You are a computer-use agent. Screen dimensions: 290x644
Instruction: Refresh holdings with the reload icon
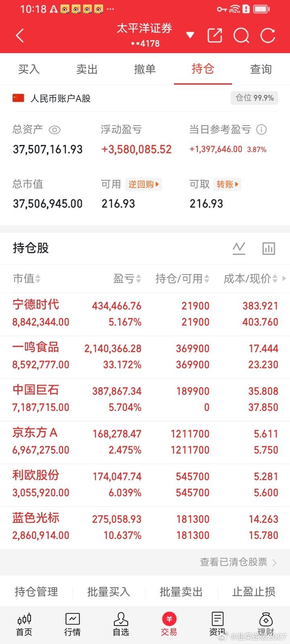(268, 35)
